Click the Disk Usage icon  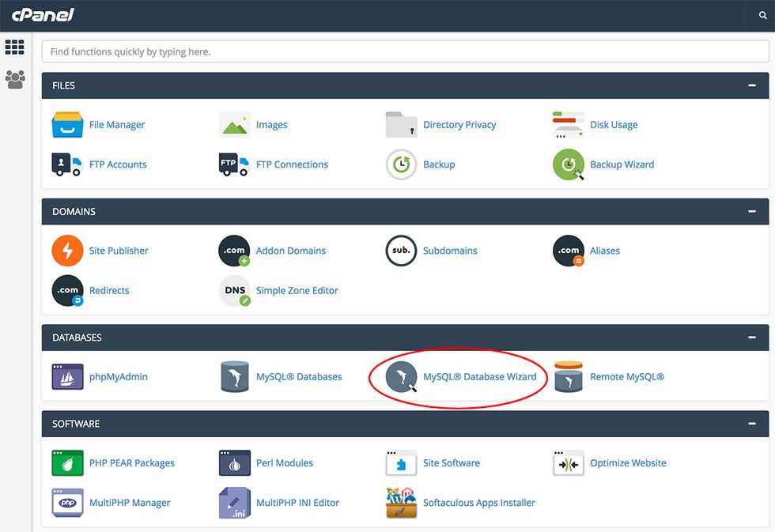(x=569, y=124)
